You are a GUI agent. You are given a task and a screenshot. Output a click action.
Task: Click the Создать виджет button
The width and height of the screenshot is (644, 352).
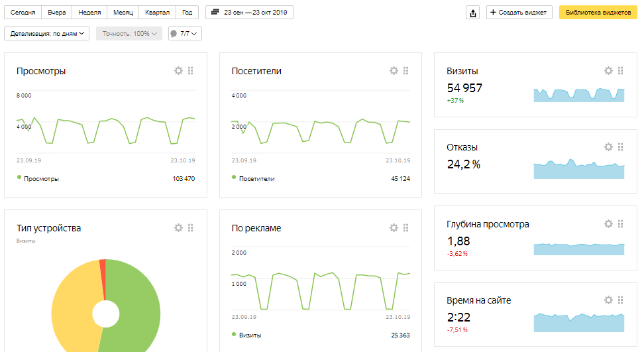point(520,13)
